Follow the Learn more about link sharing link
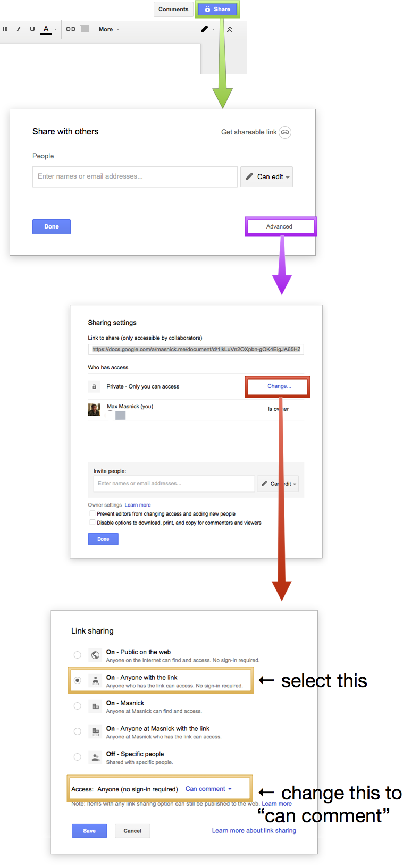Image resolution: width=403 pixels, height=868 pixels. pos(254,831)
